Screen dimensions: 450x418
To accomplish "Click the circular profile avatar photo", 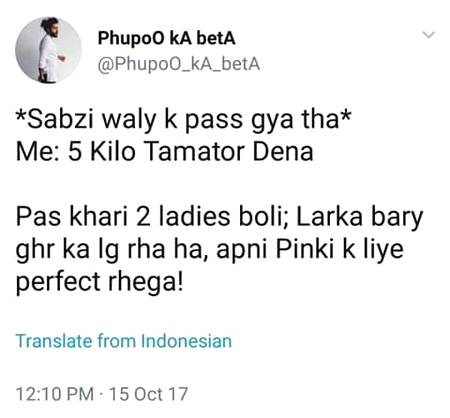I will (48, 50).
